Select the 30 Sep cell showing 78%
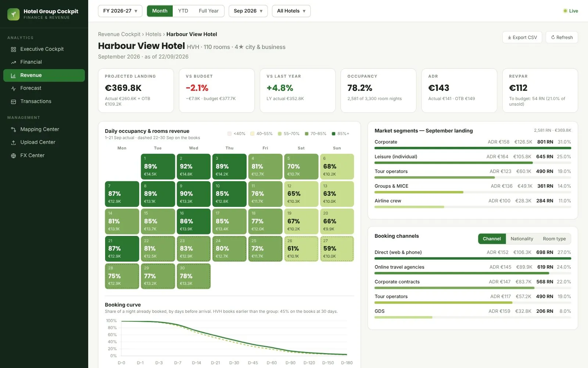This screenshot has width=588, height=368. click(x=194, y=276)
